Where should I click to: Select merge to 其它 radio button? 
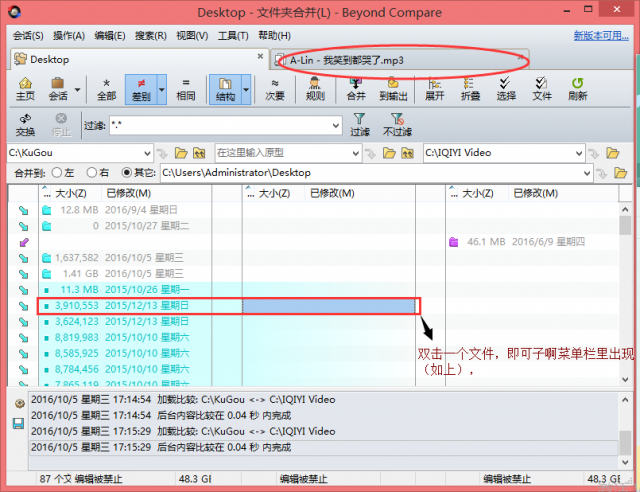point(127,173)
